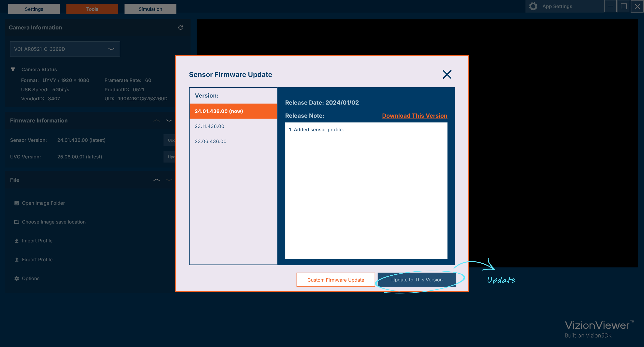Open the Download This Version link
The height and width of the screenshot is (347, 644).
415,115
